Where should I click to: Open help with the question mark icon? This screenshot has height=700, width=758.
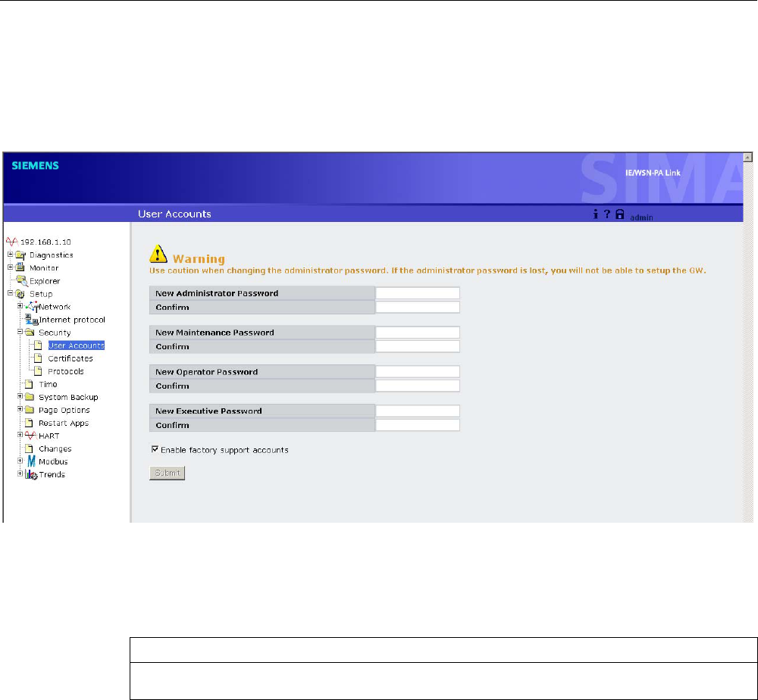coord(607,214)
